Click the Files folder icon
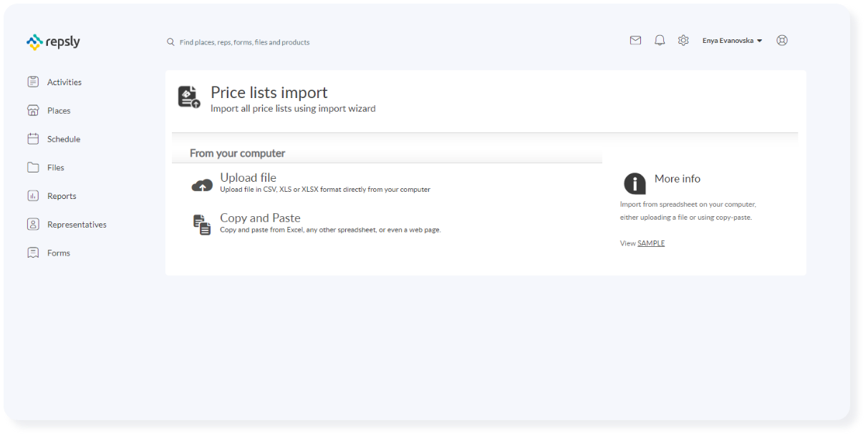 [x=33, y=167]
